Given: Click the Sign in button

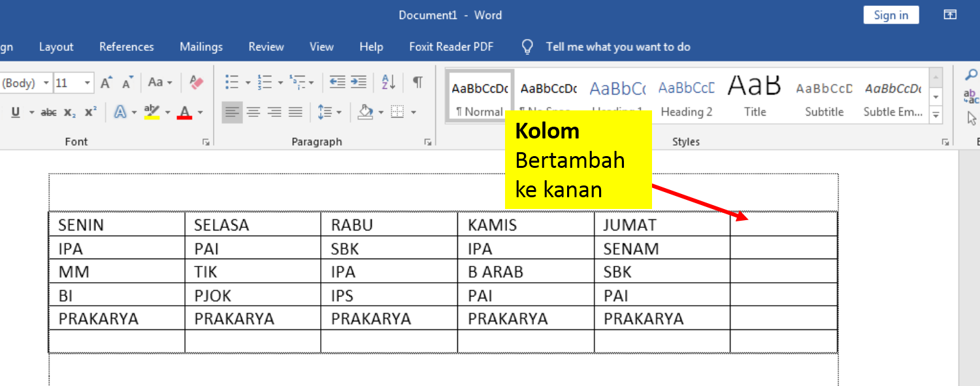Looking at the screenshot, I should pos(890,14).
